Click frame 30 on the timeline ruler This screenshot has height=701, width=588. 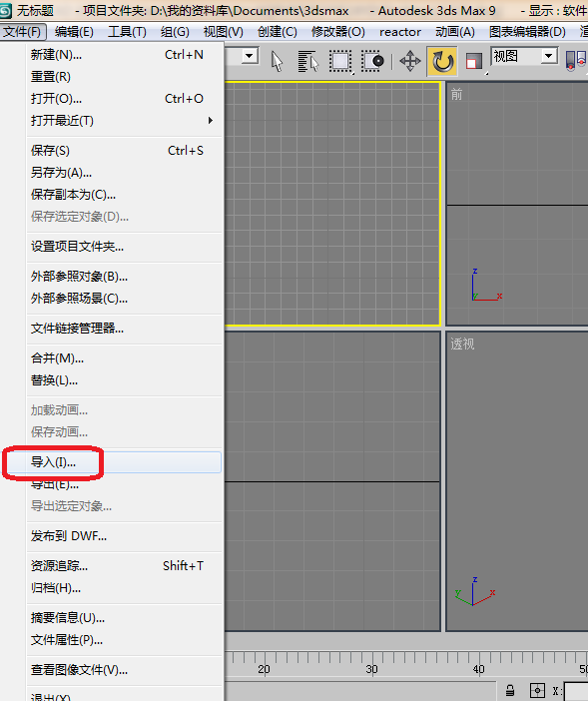point(371,669)
